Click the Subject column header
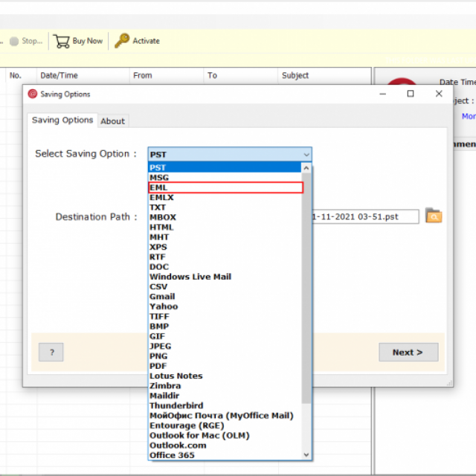Viewport: 476px width, 476px height. tap(324, 75)
